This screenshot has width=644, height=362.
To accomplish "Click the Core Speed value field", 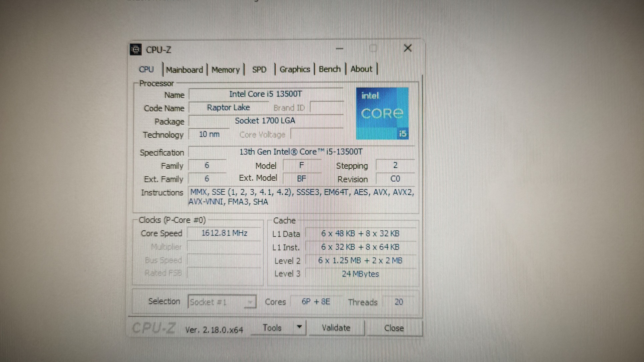I will (x=224, y=233).
